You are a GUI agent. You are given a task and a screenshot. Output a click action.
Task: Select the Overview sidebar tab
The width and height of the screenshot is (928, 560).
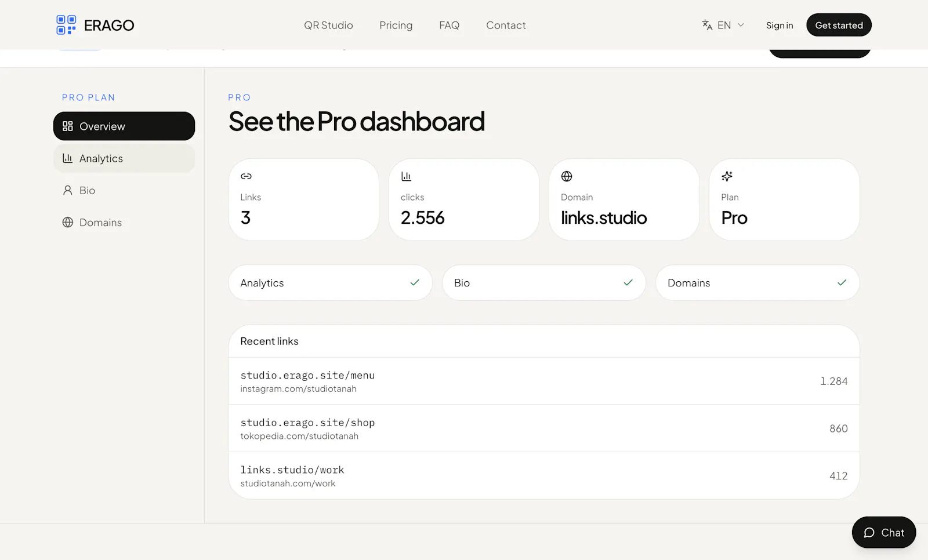(x=124, y=126)
